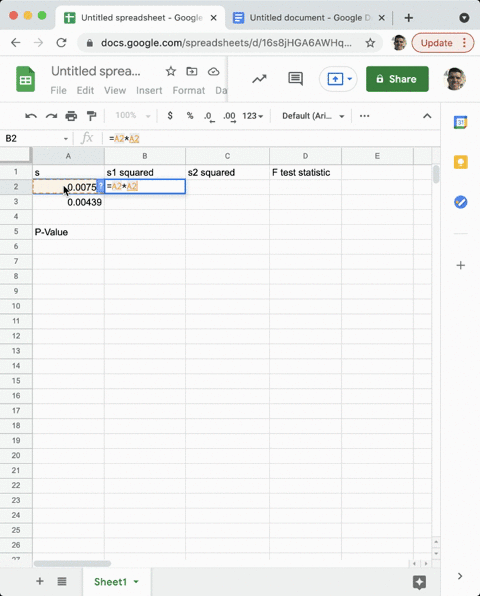480x596 pixels.
Task: Open Google Calendar side panel
Action: click(x=460, y=122)
